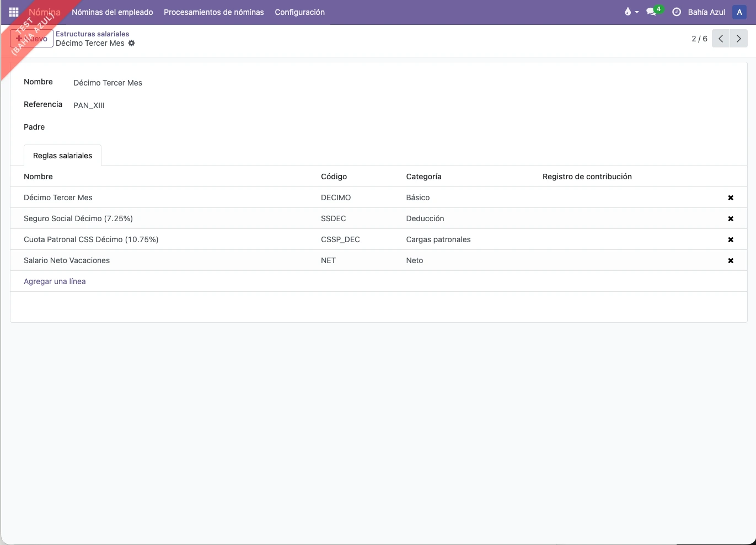Click the gear icon beside Décimo Tercer Mes
756x545 pixels.
point(132,43)
